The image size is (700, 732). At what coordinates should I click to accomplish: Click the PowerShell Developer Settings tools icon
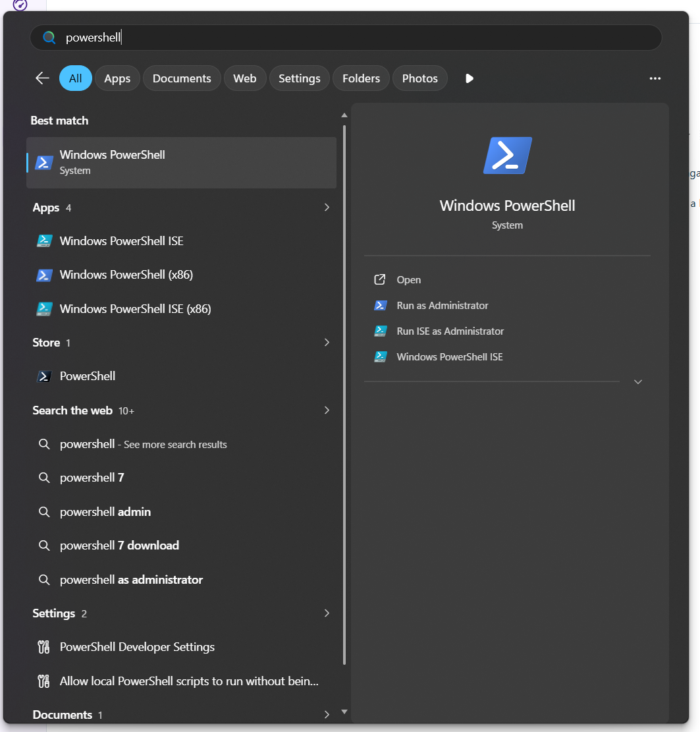click(43, 647)
